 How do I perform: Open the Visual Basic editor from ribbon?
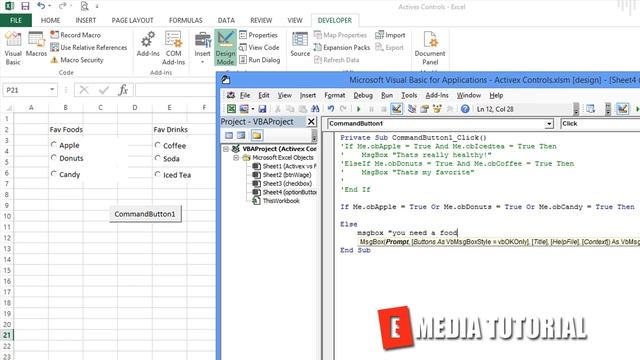(13, 48)
